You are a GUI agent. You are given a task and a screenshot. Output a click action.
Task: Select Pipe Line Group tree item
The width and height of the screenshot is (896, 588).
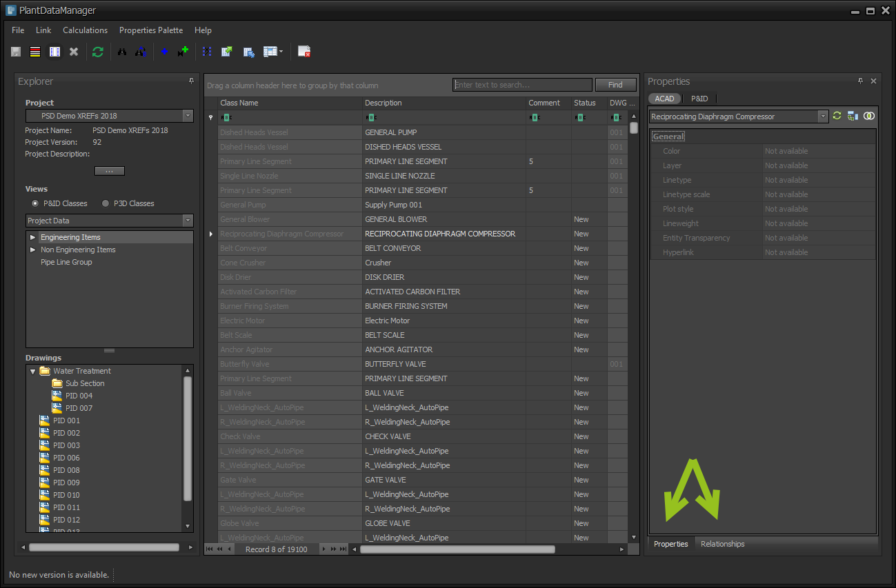point(66,262)
